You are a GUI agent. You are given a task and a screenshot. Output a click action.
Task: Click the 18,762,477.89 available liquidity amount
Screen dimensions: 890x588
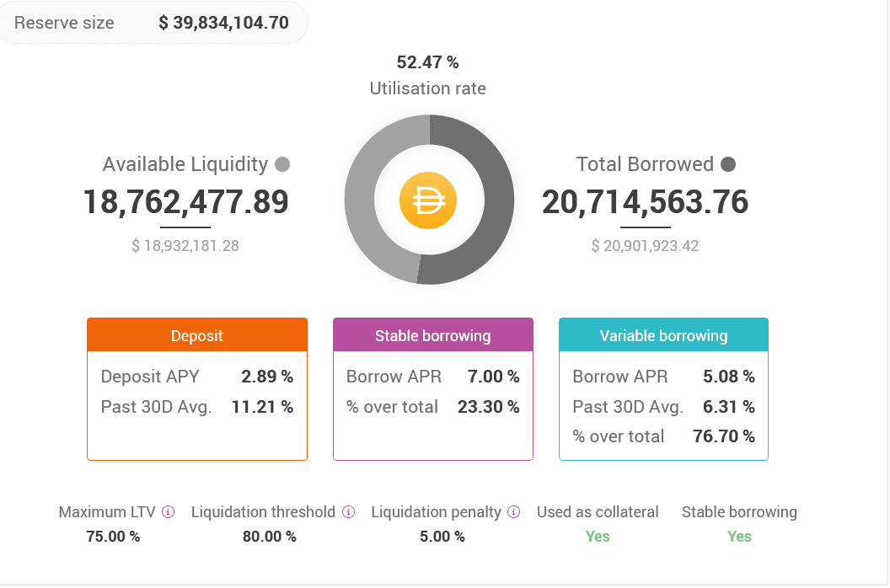[185, 202]
